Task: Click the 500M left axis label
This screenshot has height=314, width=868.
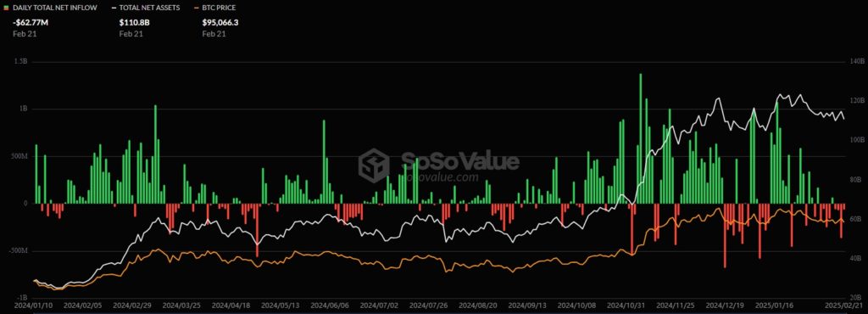Action: pos(20,157)
